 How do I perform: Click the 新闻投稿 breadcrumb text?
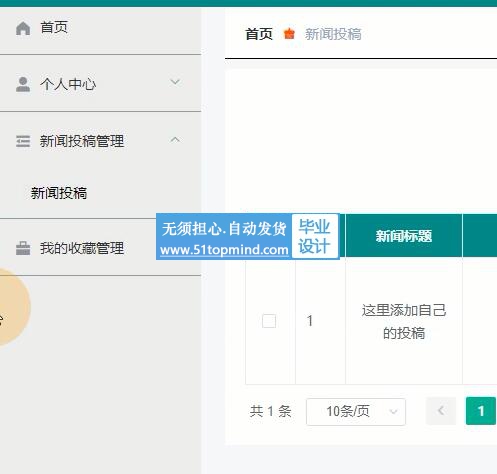coord(333,34)
